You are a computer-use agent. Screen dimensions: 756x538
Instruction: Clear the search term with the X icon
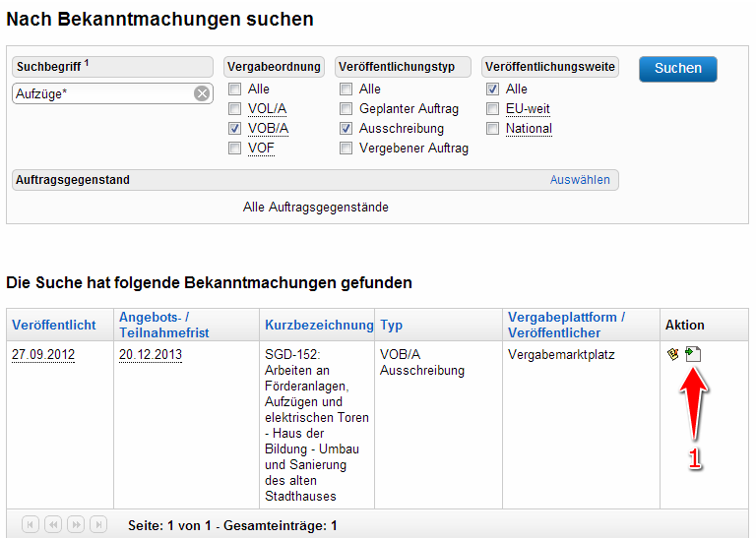[201, 93]
